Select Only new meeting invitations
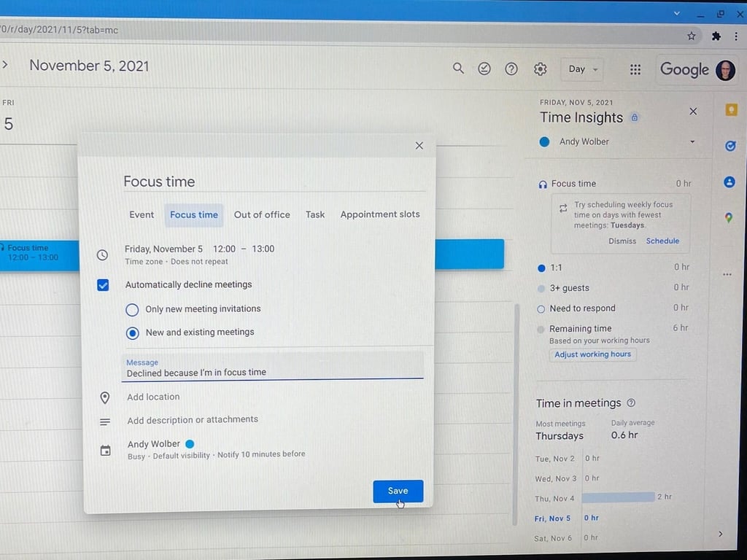This screenshot has width=747, height=560. (x=132, y=310)
